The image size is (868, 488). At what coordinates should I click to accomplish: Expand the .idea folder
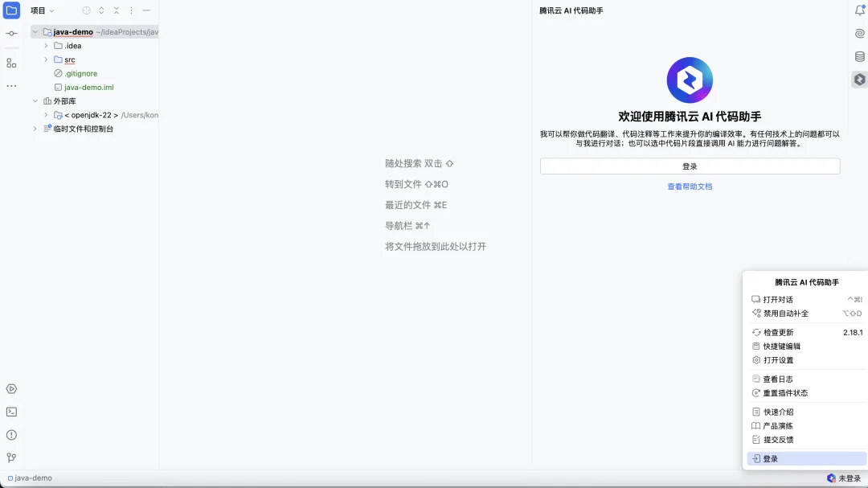click(46, 46)
